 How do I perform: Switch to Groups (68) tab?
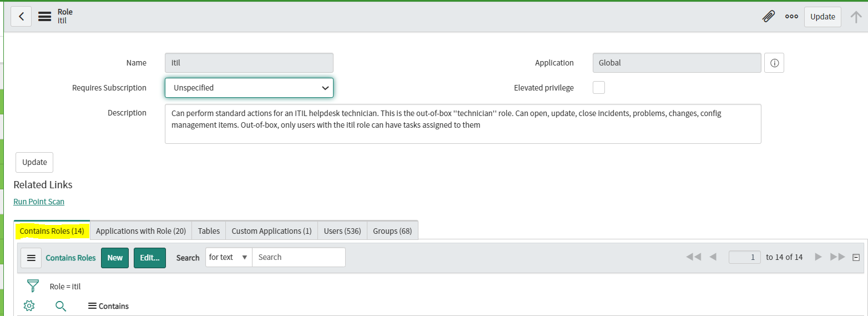coord(392,231)
